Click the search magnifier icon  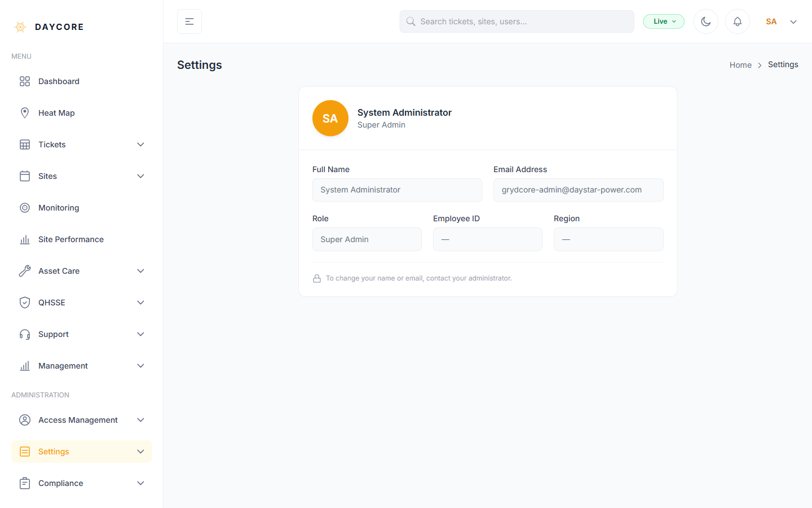pyautogui.click(x=411, y=21)
